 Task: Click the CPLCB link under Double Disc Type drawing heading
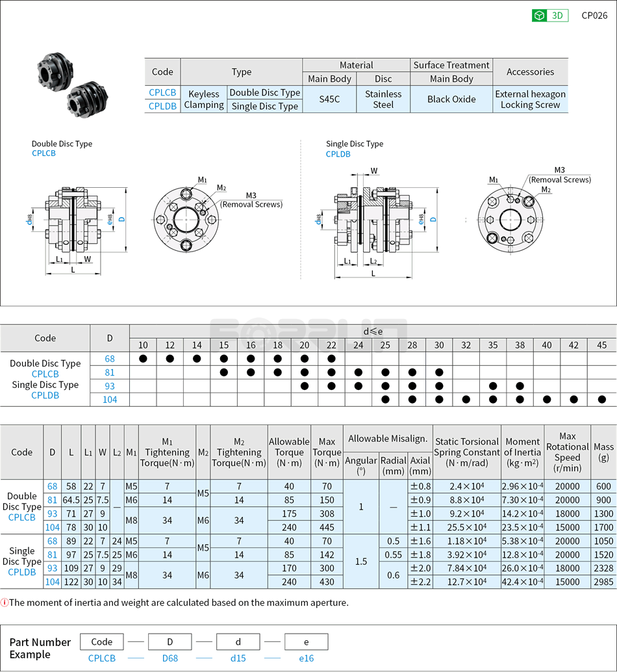(x=44, y=153)
